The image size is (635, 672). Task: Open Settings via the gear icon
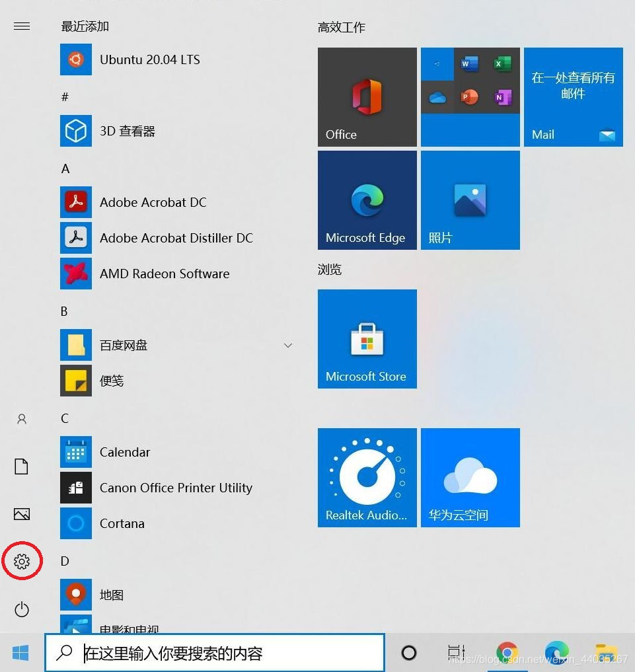[x=22, y=562]
